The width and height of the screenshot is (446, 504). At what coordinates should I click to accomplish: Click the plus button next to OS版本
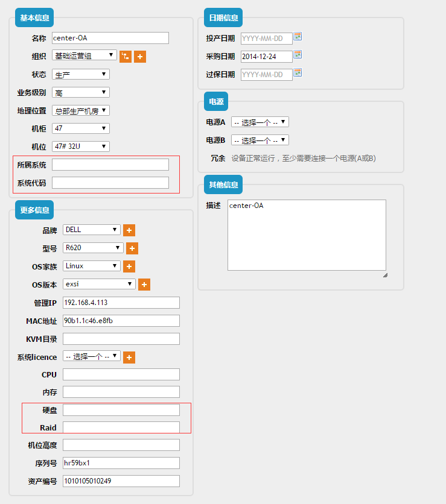click(144, 285)
